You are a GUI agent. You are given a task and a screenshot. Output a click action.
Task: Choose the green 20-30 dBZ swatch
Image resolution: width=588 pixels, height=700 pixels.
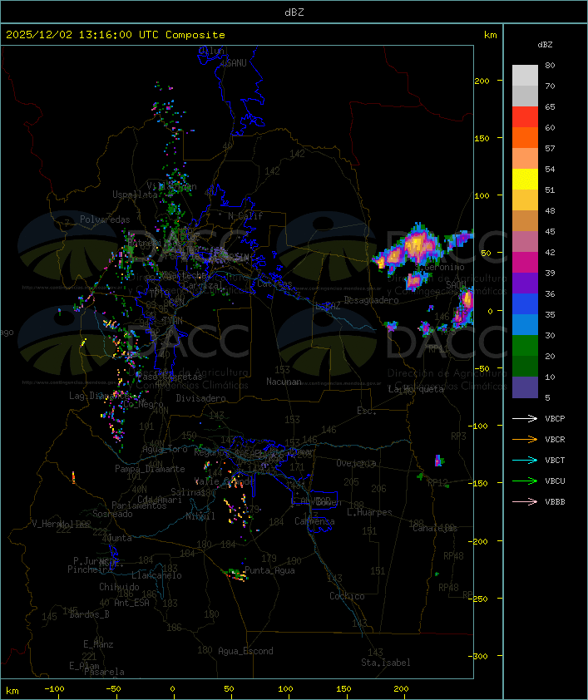click(525, 346)
